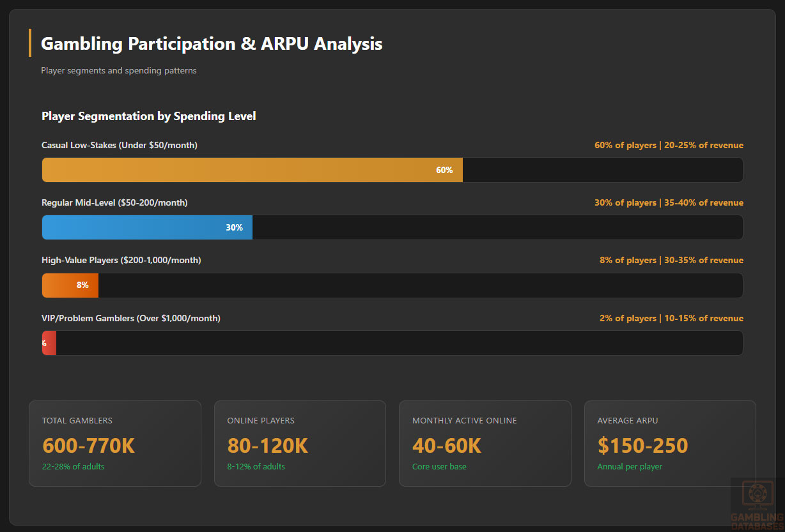Screen dimensions: 785x532
Task: Select the High-Value Players 8% bar
Action: click(x=70, y=285)
